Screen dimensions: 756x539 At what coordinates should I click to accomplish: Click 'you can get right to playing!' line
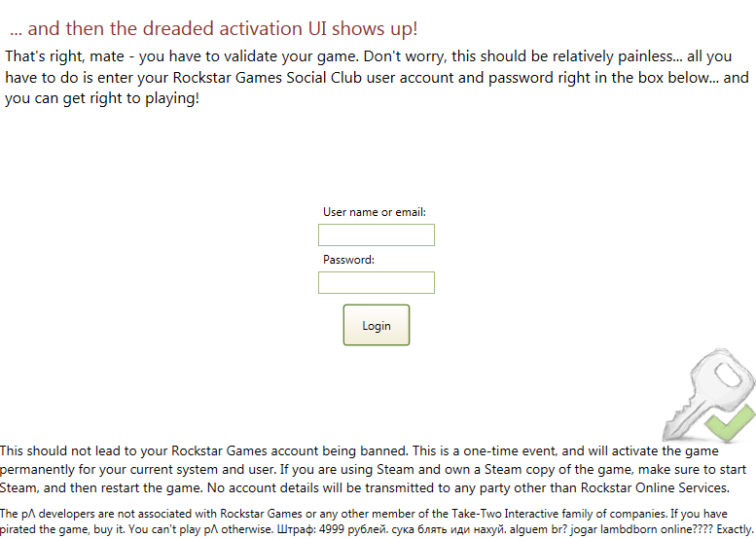pos(102,98)
